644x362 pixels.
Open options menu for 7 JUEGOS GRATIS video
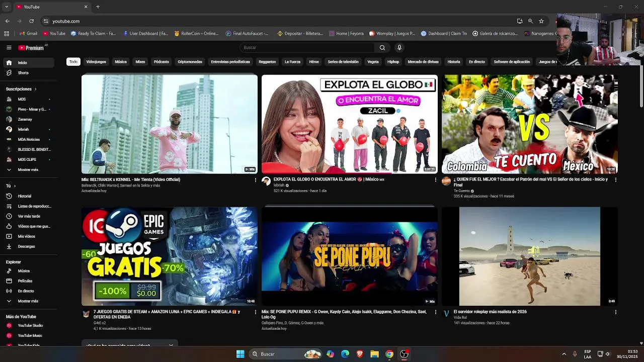[256, 312]
